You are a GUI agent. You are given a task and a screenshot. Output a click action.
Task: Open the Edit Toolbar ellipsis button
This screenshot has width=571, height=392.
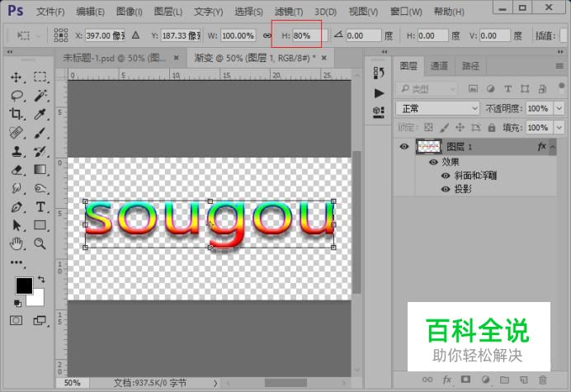[x=17, y=262]
